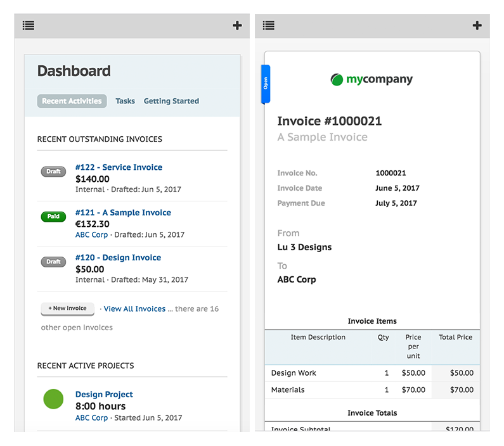Click the + New Invoice button

tap(67, 309)
